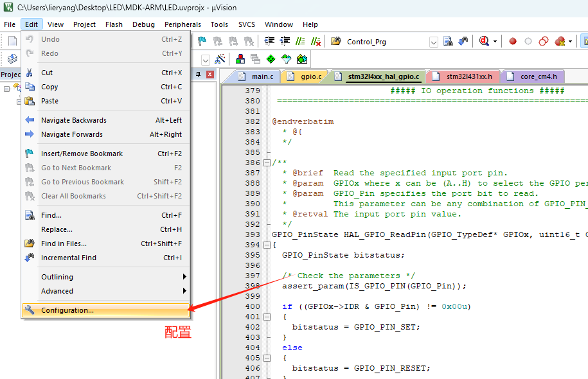
Task: Click the indent selection toolbar icon
Action: click(269, 41)
